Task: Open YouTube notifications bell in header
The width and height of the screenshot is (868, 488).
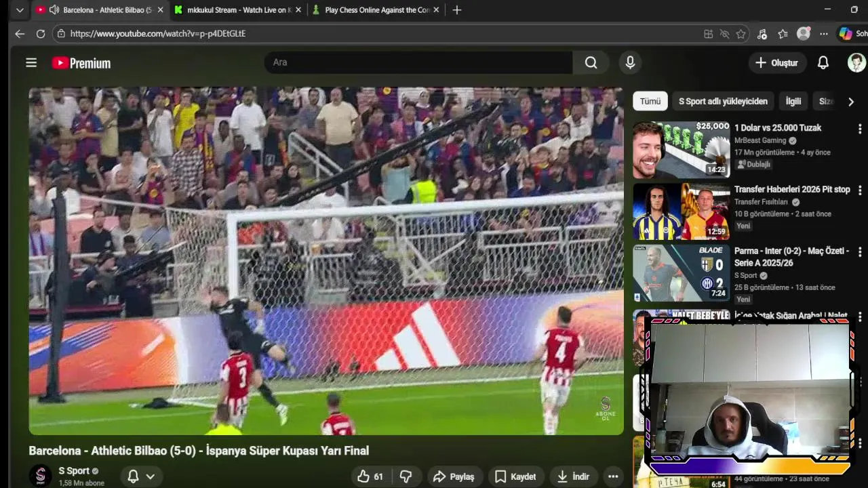Action: (823, 62)
